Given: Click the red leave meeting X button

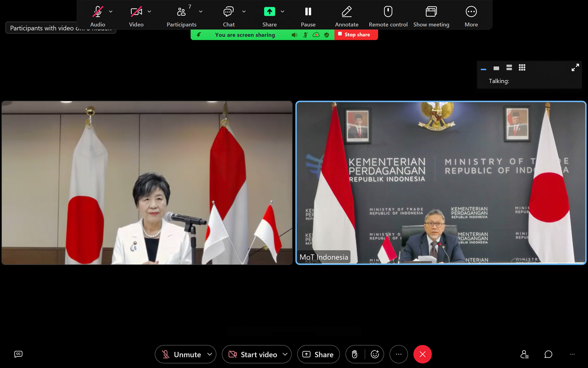Looking at the screenshot, I should tap(422, 354).
